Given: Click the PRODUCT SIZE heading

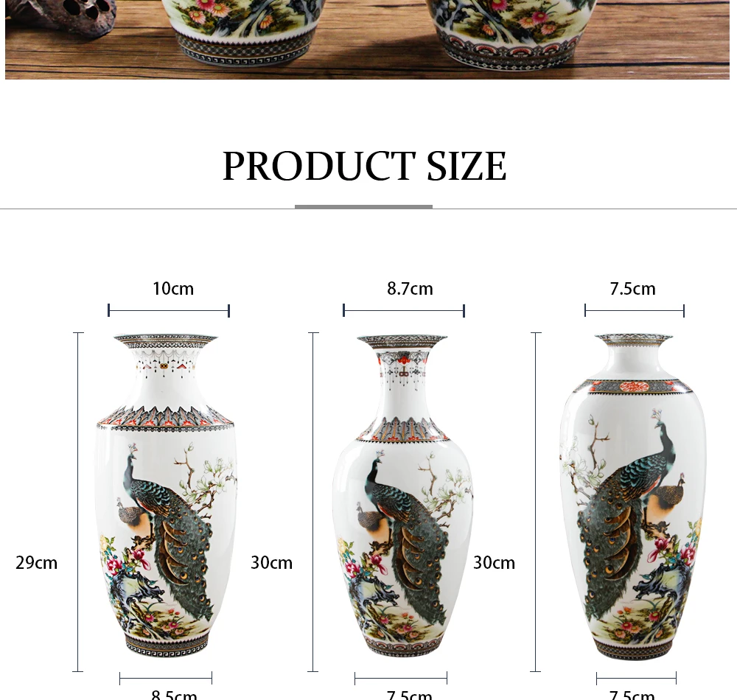Looking at the screenshot, I should tap(364, 166).
